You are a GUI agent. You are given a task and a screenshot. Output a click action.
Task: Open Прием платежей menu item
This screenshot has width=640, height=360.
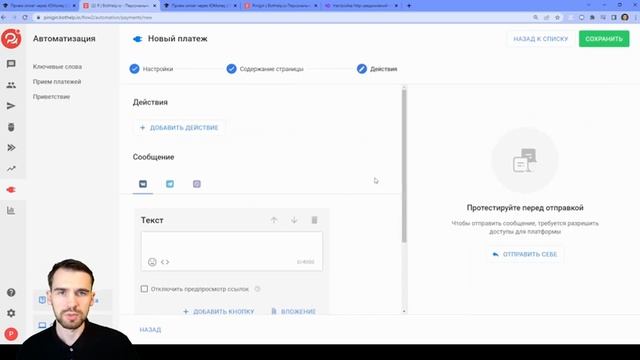pyautogui.click(x=57, y=82)
